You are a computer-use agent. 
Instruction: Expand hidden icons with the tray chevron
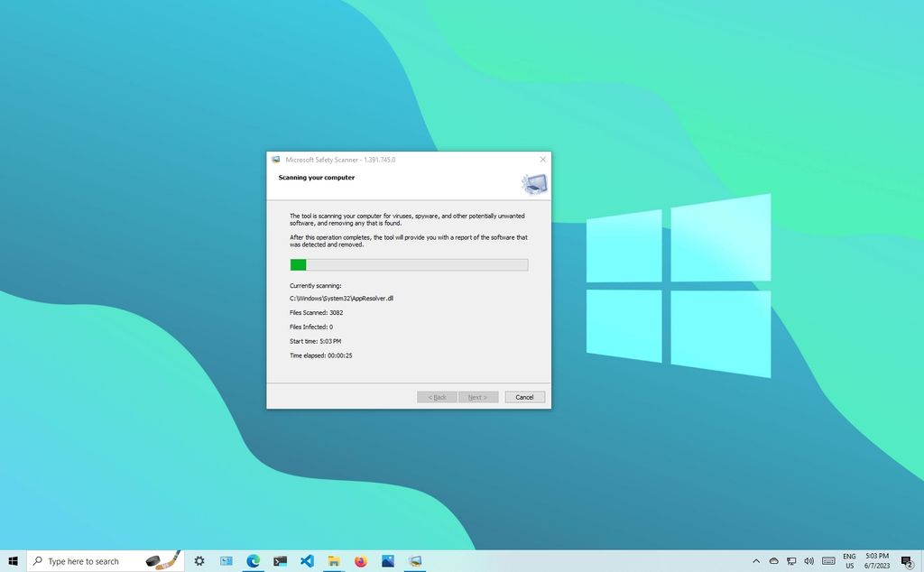pyautogui.click(x=757, y=560)
